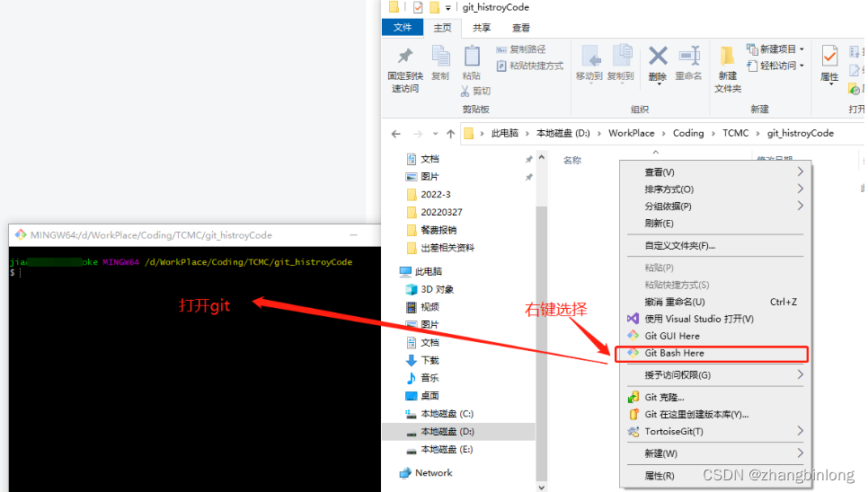Expand TortoiseGit submenu
This screenshot has height=492, width=868.
(800, 431)
